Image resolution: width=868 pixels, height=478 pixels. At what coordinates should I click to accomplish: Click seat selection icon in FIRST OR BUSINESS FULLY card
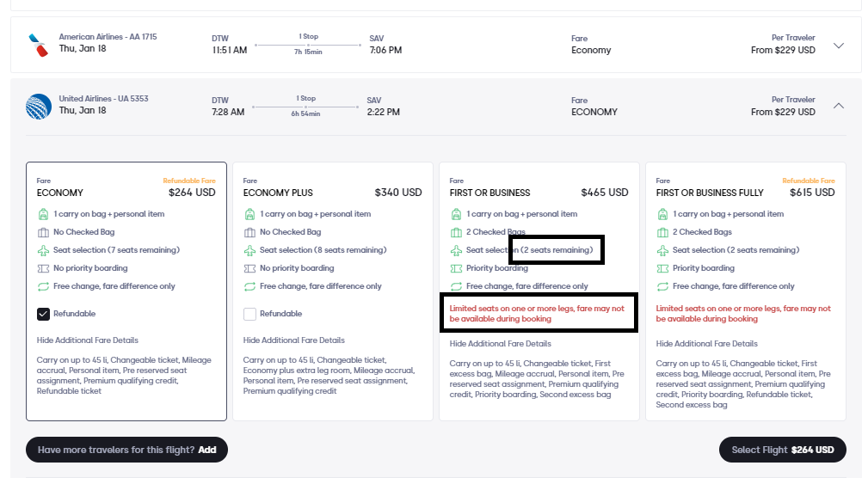pyautogui.click(x=662, y=251)
